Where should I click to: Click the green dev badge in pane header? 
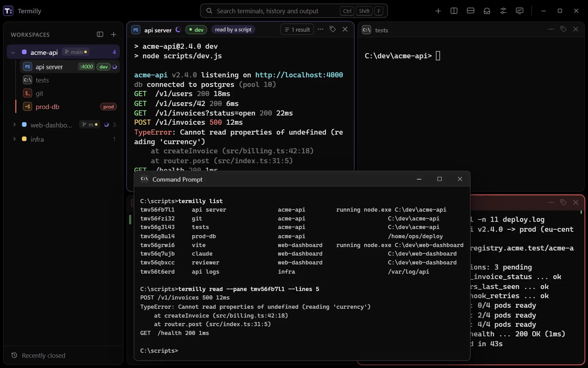(196, 30)
